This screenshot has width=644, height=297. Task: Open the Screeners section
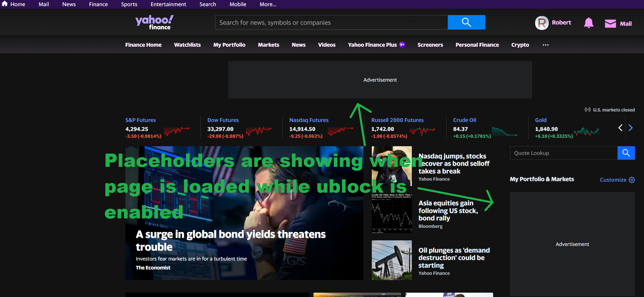tap(430, 45)
